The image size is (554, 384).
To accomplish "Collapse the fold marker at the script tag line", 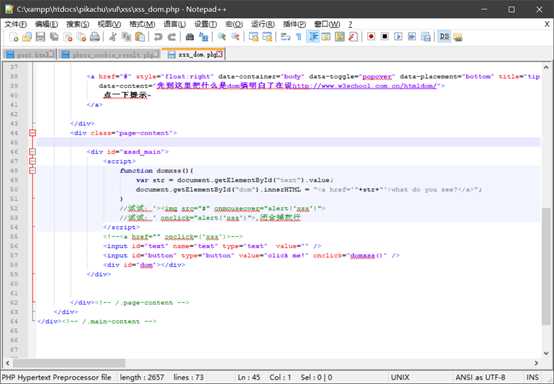I will point(33,161).
